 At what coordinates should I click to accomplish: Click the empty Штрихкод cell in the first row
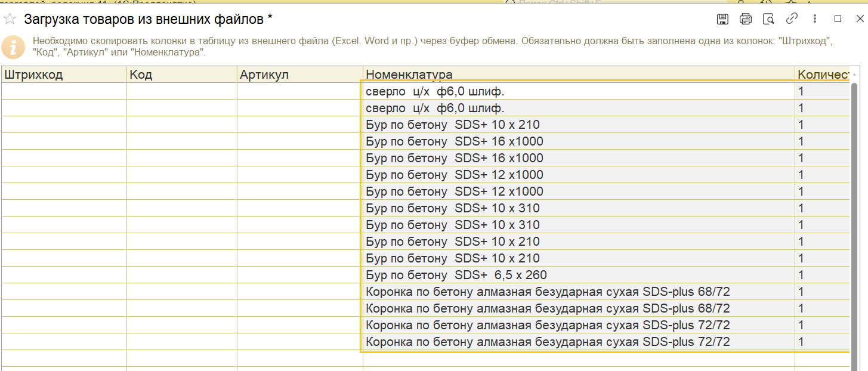(64, 91)
